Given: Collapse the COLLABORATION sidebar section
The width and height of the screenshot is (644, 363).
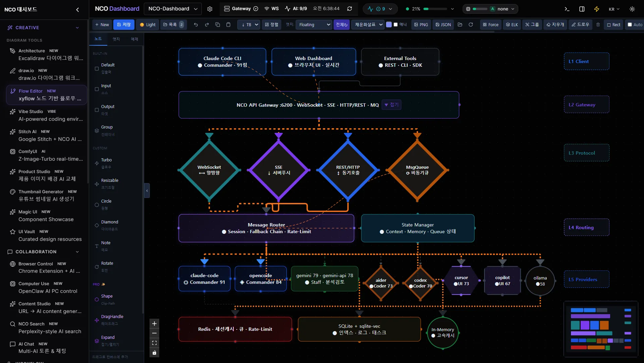Looking at the screenshot, I should click(x=77, y=252).
